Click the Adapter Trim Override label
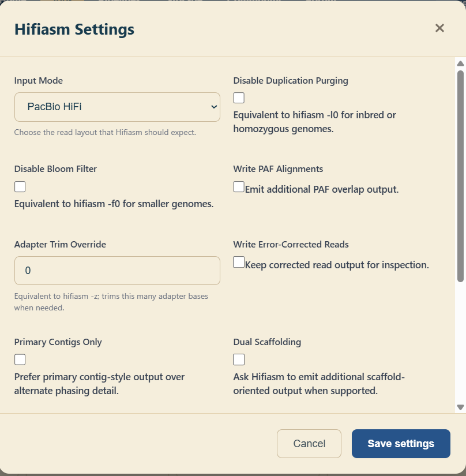466x476 pixels. tap(60, 245)
